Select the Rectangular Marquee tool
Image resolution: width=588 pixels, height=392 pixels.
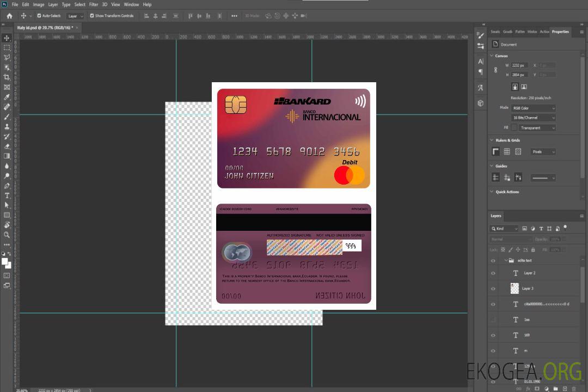click(x=7, y=48)
